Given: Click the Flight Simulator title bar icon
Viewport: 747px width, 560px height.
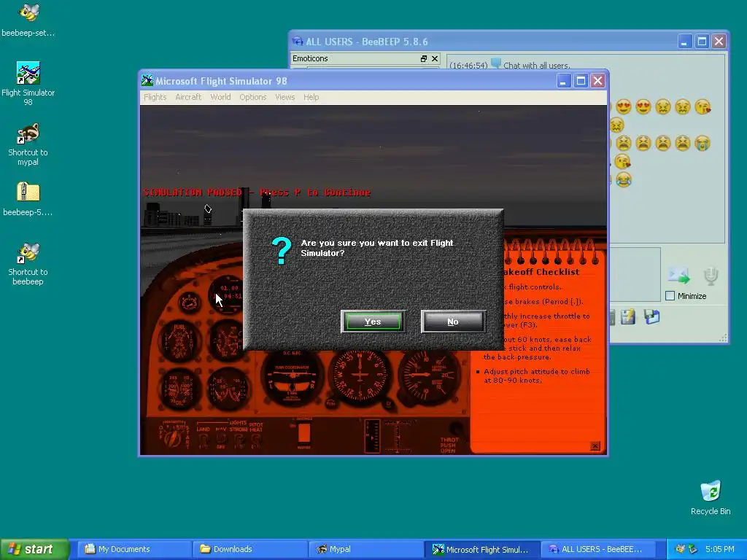Looking at the screenshot, I should pos(147,80).
